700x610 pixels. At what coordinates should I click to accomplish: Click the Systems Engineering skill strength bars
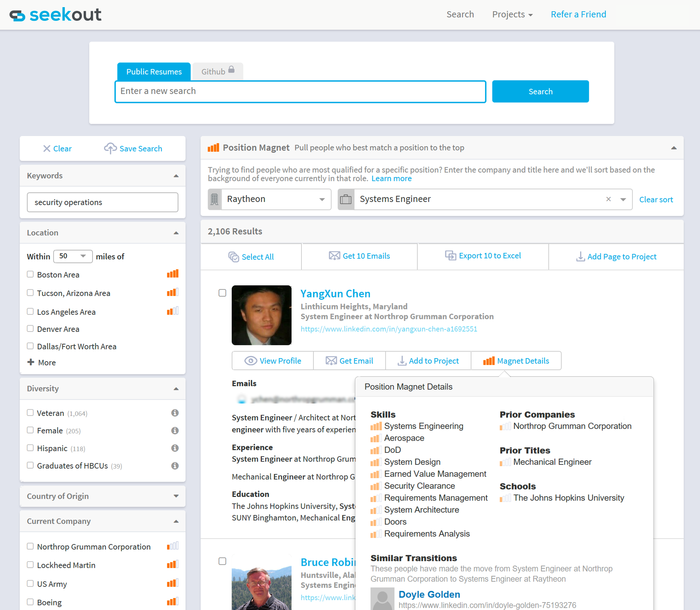pyautogui.click(x=376, y=426)
